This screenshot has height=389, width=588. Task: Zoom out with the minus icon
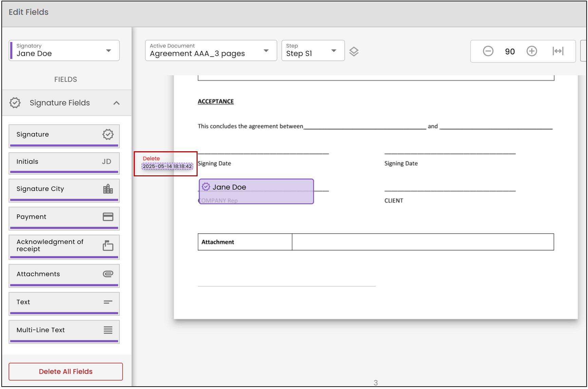(x=488, y=51)
